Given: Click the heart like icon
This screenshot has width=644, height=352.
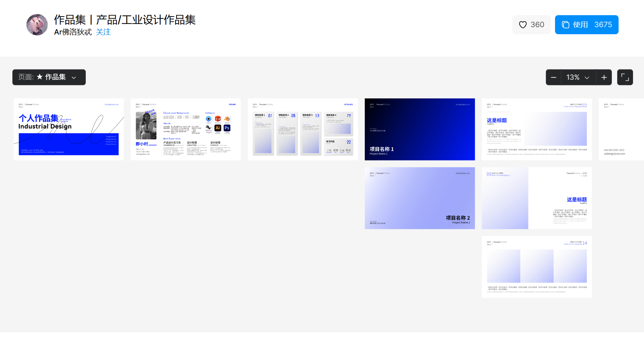Looking at the screenshot, I should [523, 25].
